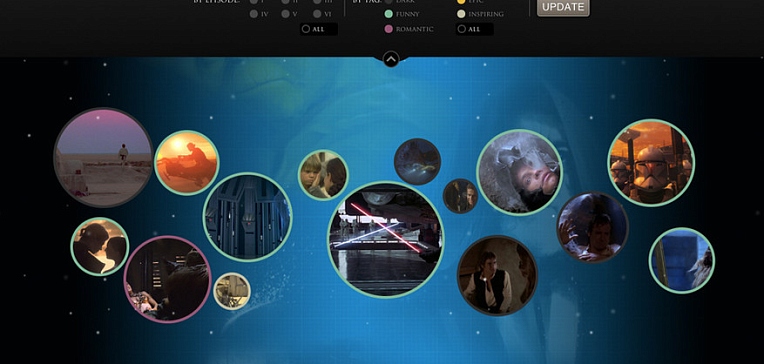Open the small tan framed scene bubble
The width and height of the screenshot is (764, 364).
[x=232, y=291]
